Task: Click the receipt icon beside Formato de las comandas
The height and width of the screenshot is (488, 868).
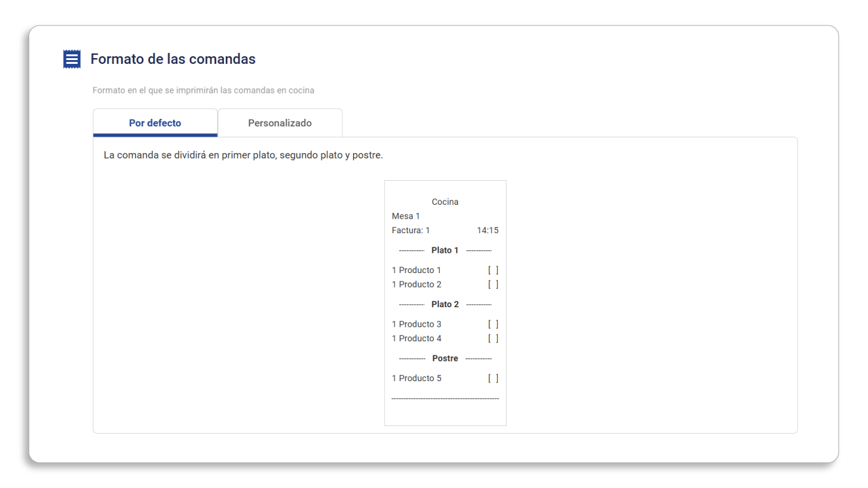Action: [72, 59]
